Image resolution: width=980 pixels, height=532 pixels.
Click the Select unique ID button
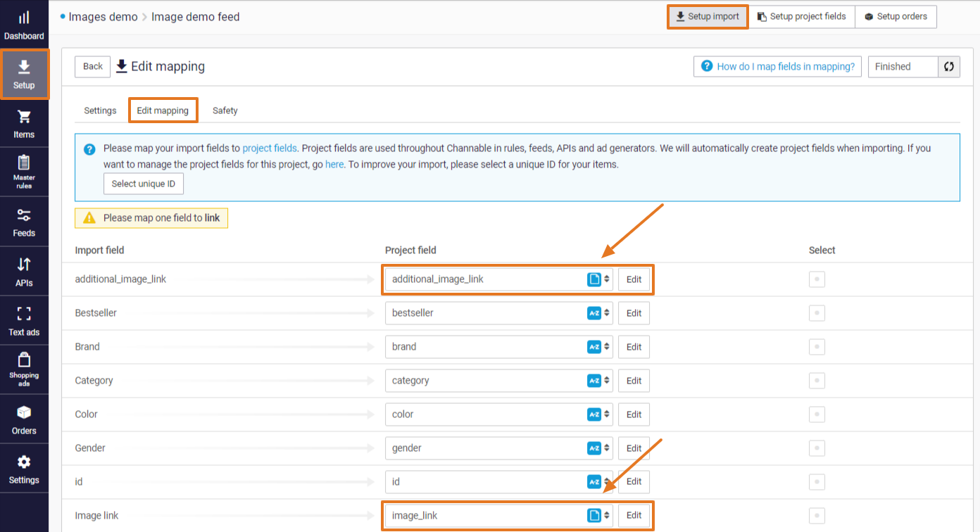[x=144, y=183]
